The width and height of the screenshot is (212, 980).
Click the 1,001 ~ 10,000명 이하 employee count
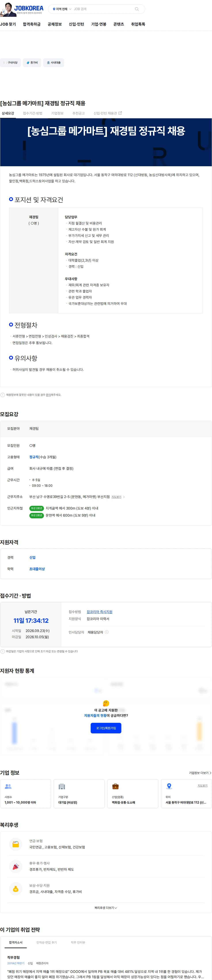pyautogui.click(x=20, y=802)
